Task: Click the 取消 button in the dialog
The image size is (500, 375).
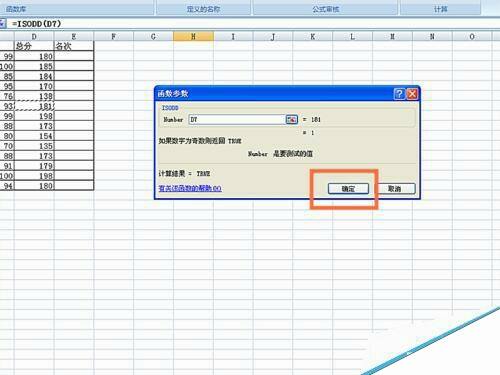Action: click(395, 189)
